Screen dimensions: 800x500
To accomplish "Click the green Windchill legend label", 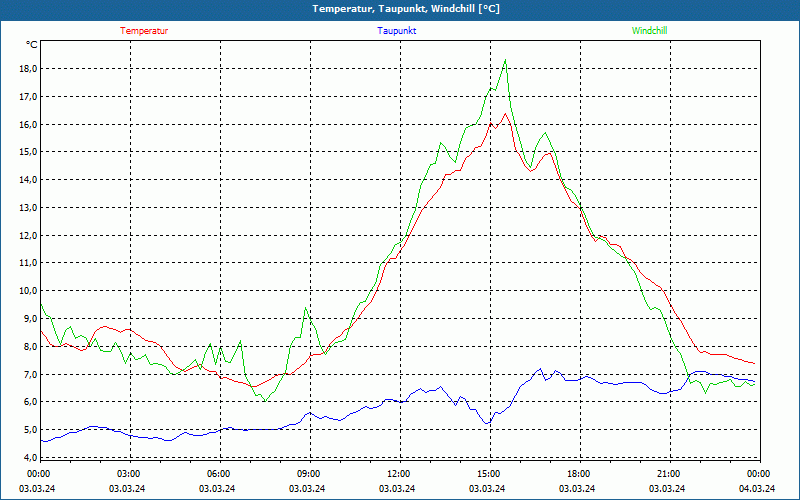I will point(649,31).
